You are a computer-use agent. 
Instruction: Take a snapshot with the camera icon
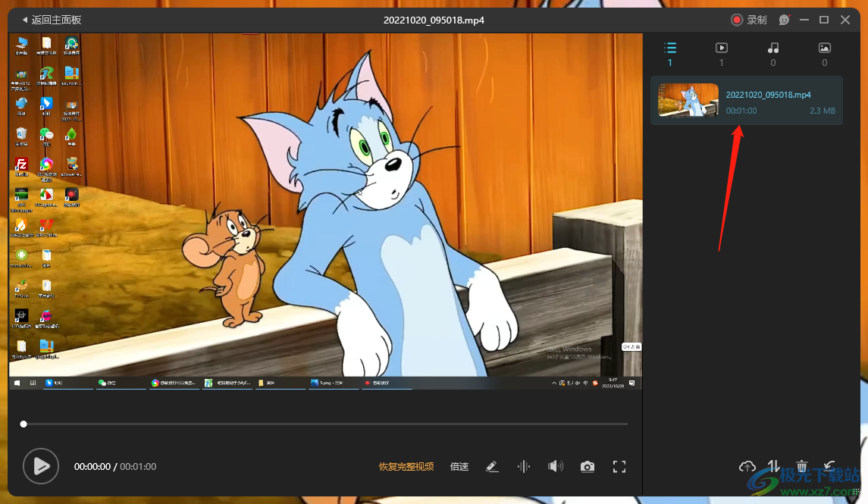[x=588, y=467]
